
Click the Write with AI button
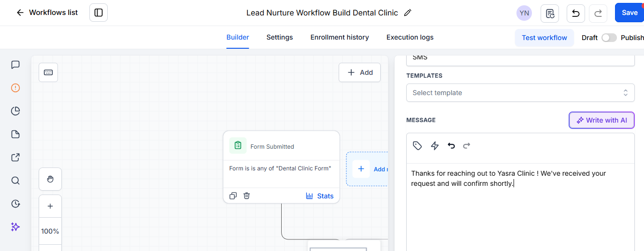coord(601,120)
